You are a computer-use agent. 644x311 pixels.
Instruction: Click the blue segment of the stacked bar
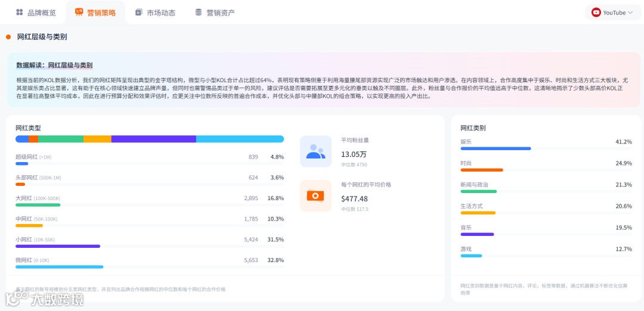tap(22, 139)
